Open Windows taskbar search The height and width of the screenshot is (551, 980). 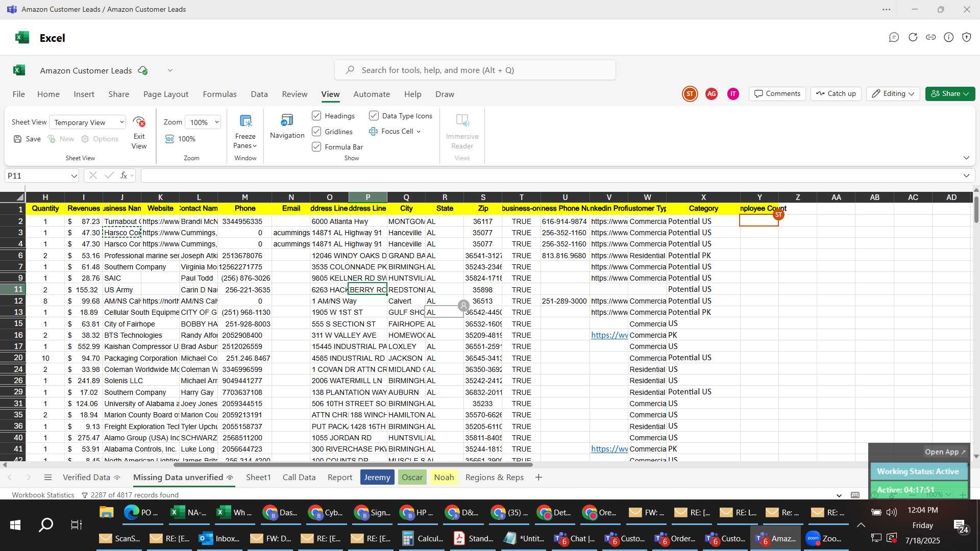click(46, 524)
